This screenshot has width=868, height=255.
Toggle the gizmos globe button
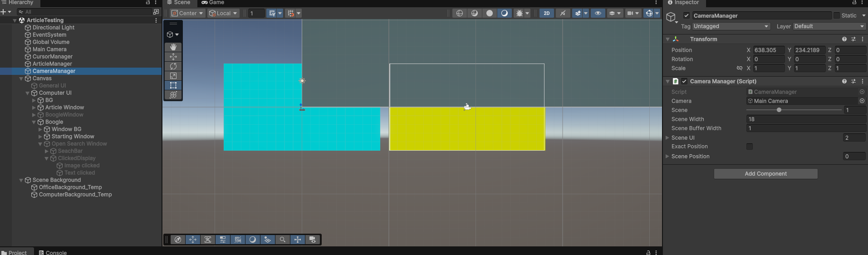(649, 13)
